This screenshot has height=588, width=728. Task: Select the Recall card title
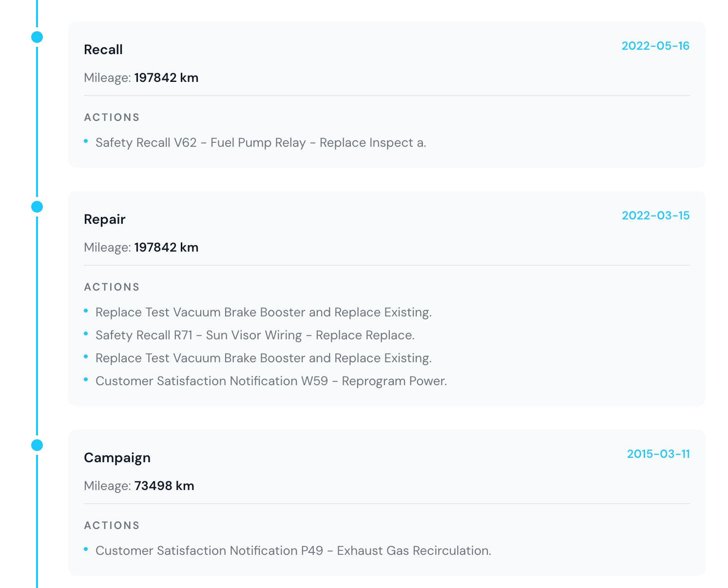click(x=103, y=50)
